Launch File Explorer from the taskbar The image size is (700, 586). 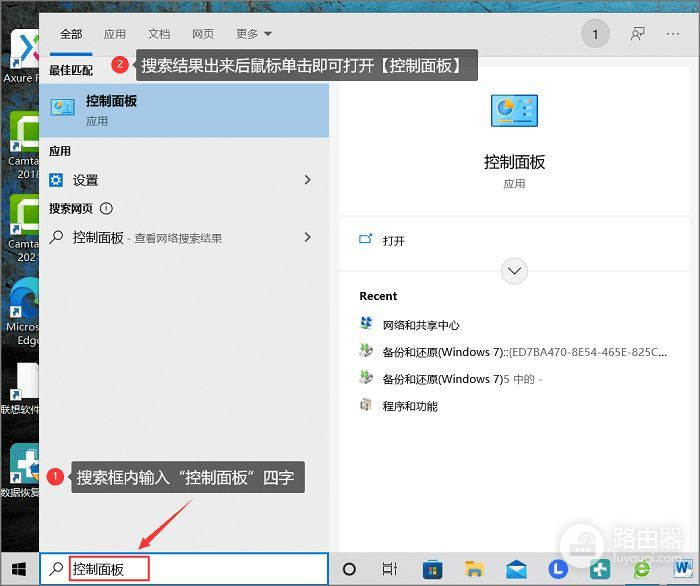pyautogui.click(x=475, y=569)
